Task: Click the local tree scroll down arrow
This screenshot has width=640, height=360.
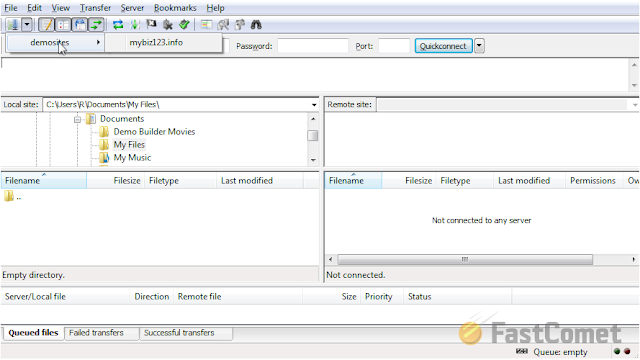Action: [x=313, y=160]
